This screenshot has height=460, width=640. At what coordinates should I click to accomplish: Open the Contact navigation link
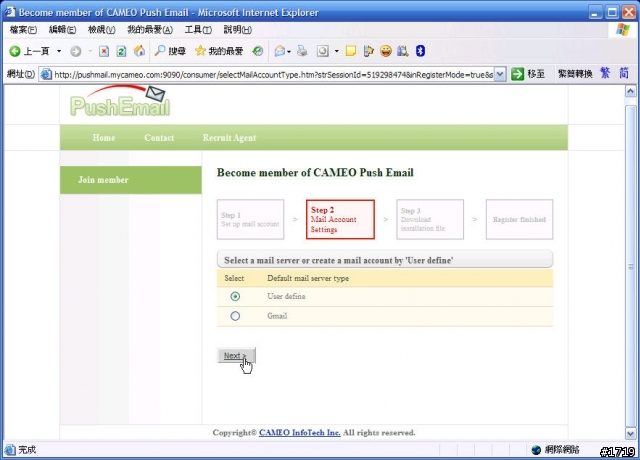pos(159,138)
